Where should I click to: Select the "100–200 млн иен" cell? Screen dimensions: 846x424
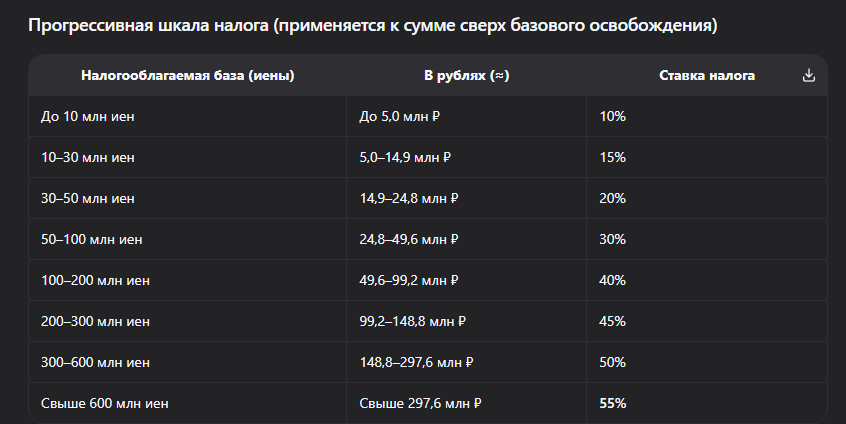tap(95, 280)
